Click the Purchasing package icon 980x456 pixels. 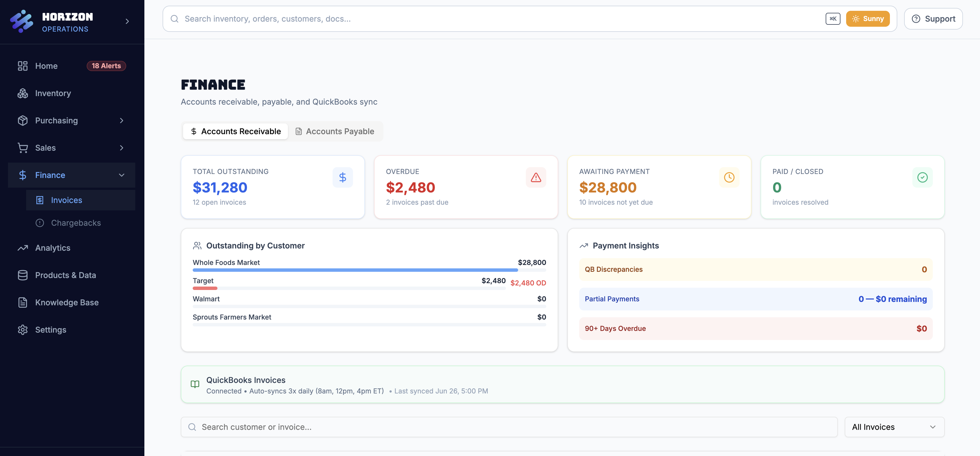click(23, 121)
